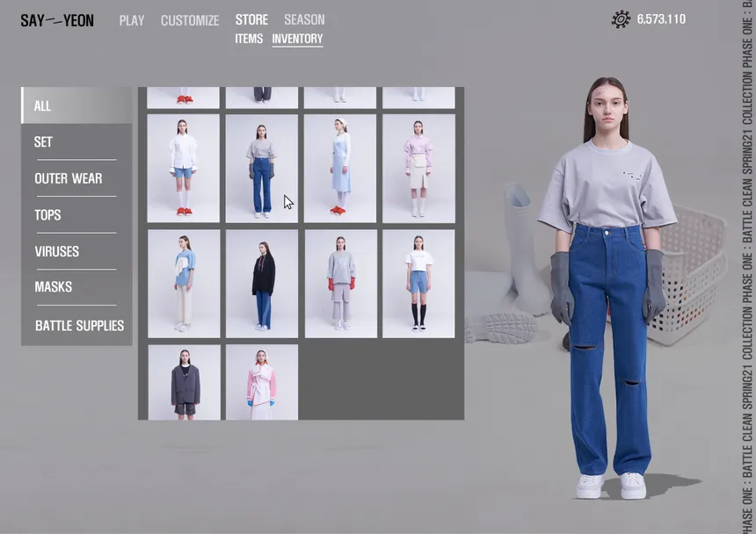This screenshot has width=756, height=534.
Task: Select pink striped shirt with cream skirt outfit
Action: coord(418,169)
